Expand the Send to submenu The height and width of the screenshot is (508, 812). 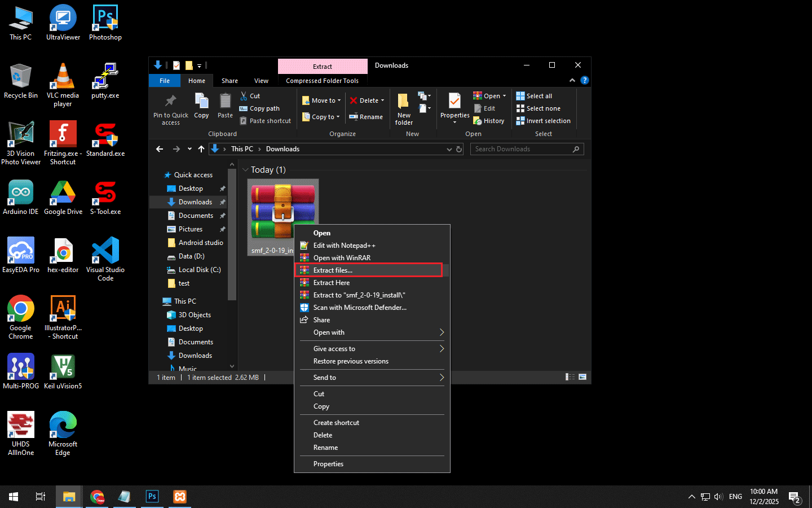click(x=372, y=378)
